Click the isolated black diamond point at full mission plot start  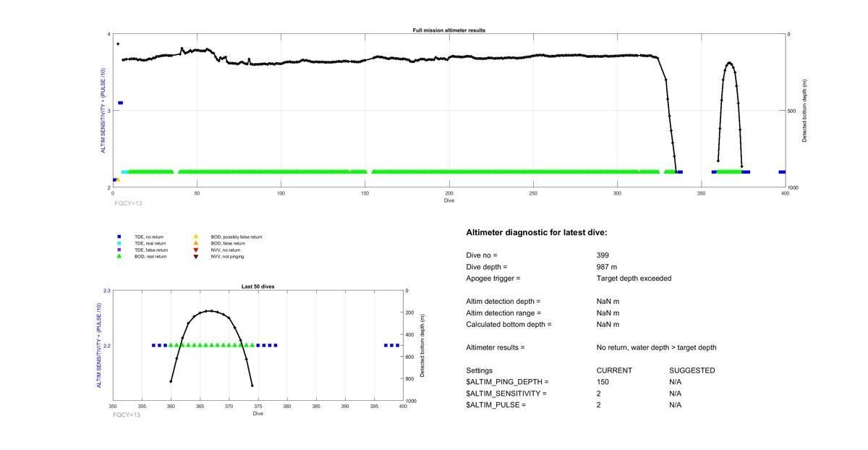(x=118, y=44)
